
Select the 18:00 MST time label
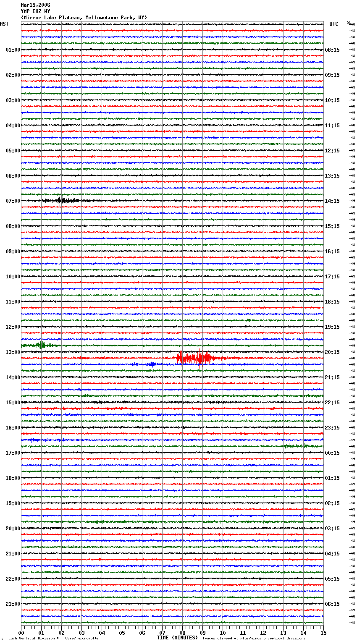(13, 478)
